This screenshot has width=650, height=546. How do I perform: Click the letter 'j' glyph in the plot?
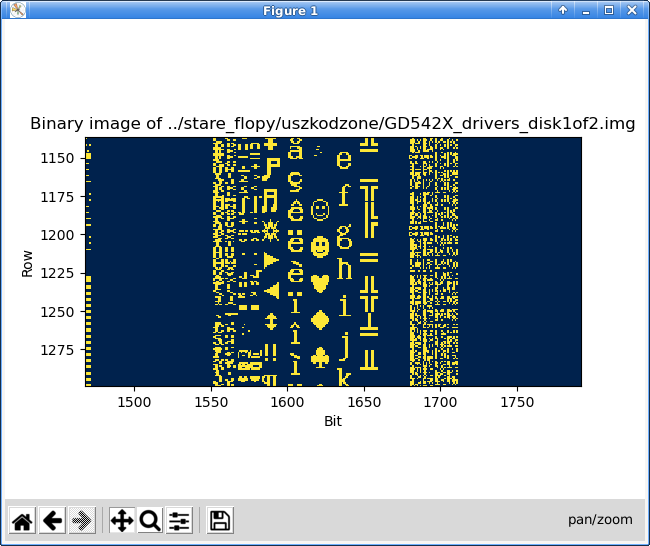tap(345, 346)
